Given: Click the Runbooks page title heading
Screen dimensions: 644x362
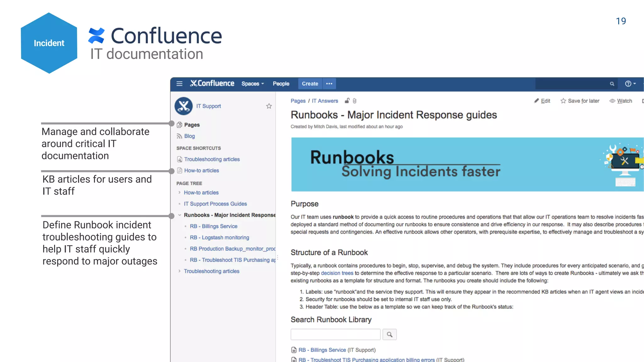Looking at the screenshot, I should [x=394, y=115].
